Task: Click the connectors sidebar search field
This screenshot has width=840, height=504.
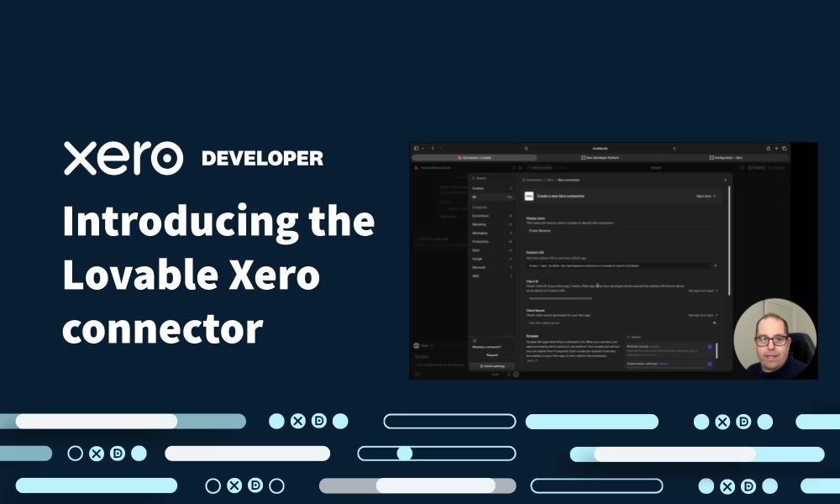Action: point(491,178)
